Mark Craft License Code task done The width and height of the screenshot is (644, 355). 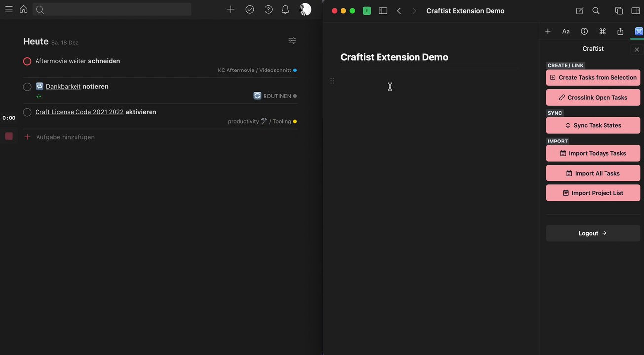click(27, 112)
